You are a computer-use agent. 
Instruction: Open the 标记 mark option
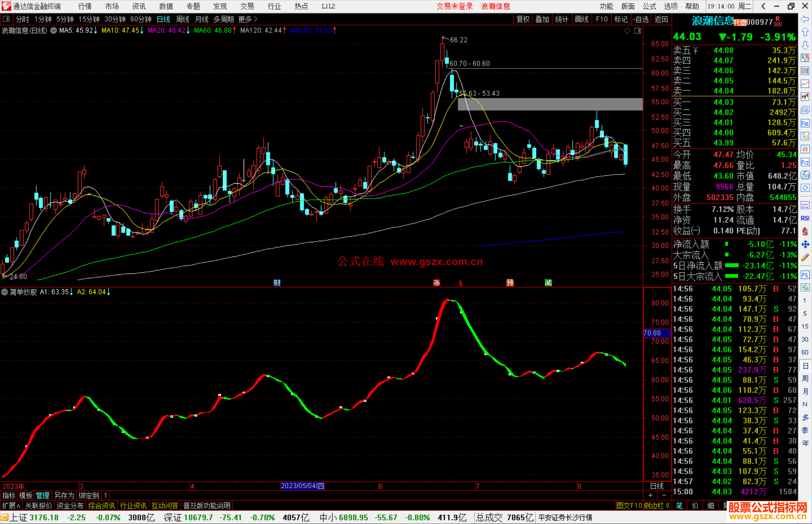[621, 19]
